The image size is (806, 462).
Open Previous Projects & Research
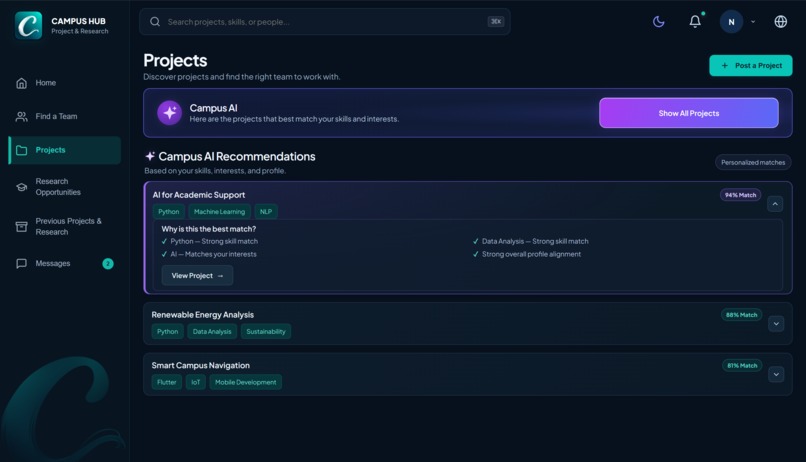click(65, 227)
